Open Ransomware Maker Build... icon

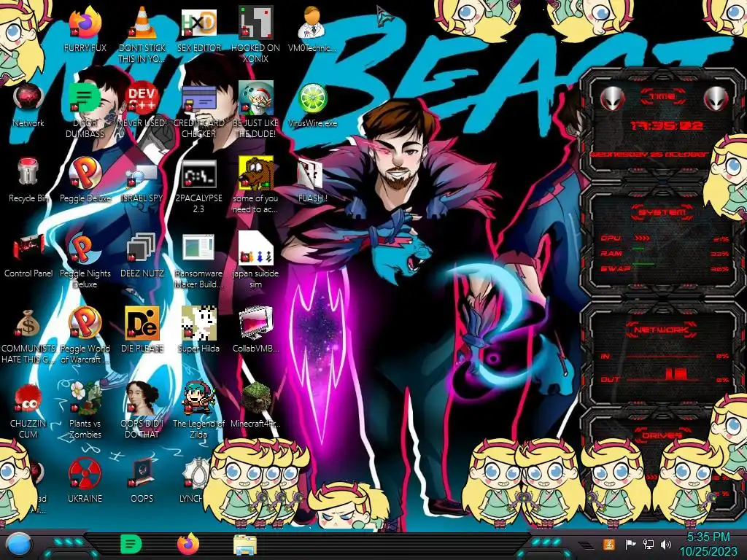(x=198, y=248)
